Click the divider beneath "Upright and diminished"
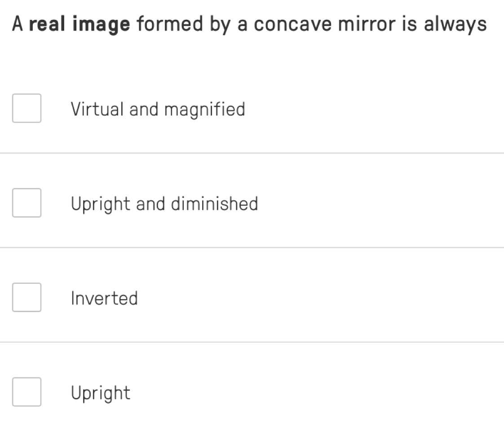Screen dimensions: 504x429 252,248
